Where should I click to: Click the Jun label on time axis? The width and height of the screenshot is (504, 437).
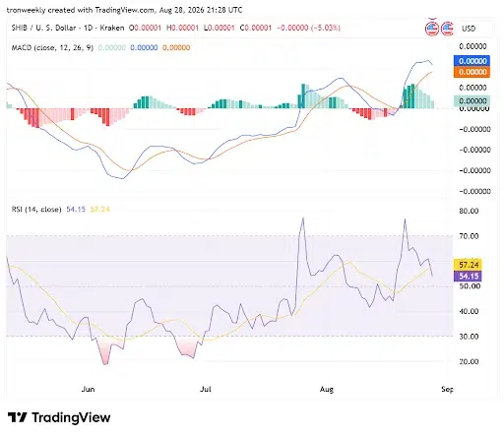point(88,389)
